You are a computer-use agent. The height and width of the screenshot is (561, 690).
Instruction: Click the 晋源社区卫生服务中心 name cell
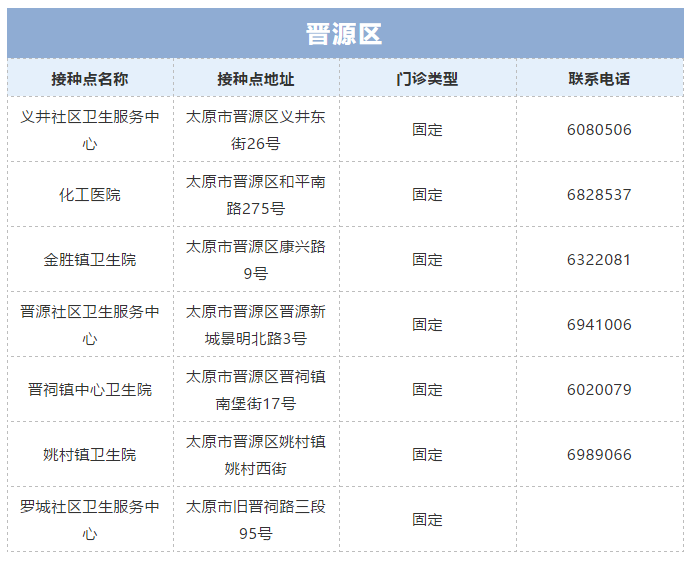click(x=90, y=325)
